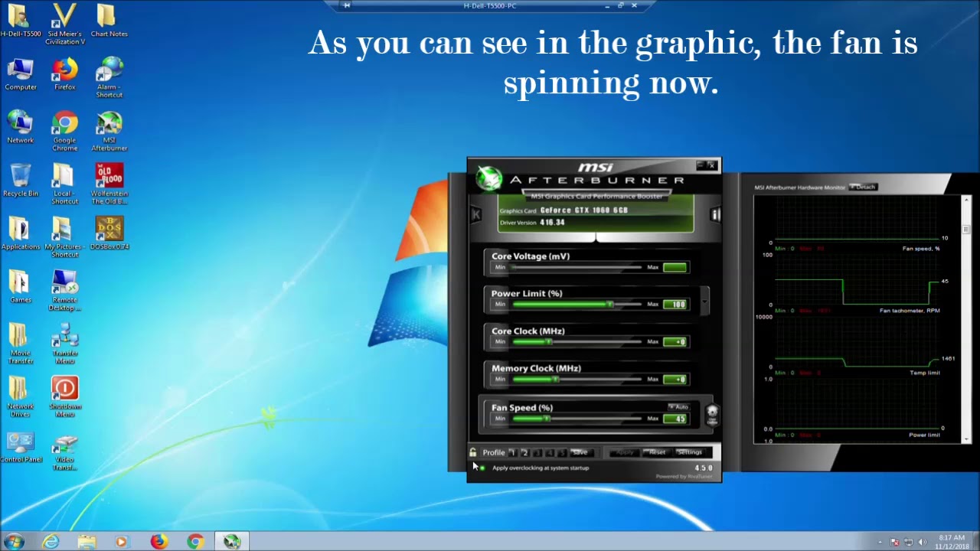Image resolution: width=980 pixels, height=551 pixels.
Task: Launch Firefox from the desktop
Action: tap(64, 74)
